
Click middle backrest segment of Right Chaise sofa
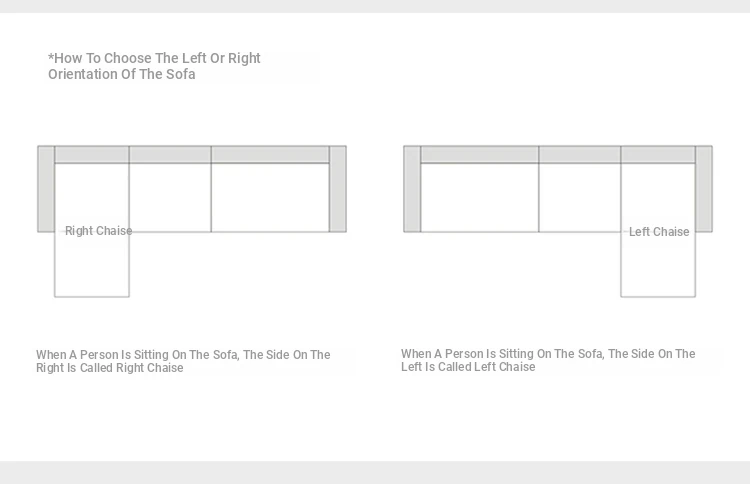click(170, 155)
